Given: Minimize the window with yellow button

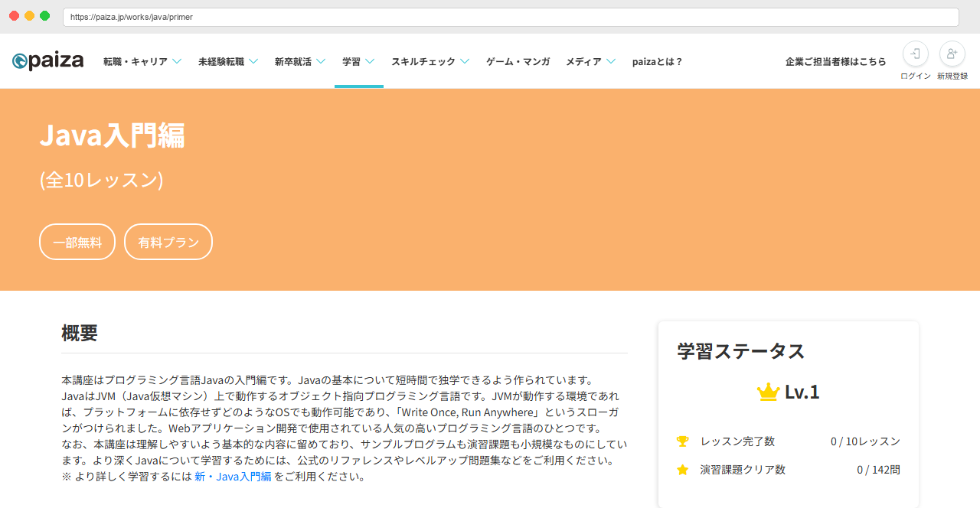Looking at the screenshot, I should (30, 16).
